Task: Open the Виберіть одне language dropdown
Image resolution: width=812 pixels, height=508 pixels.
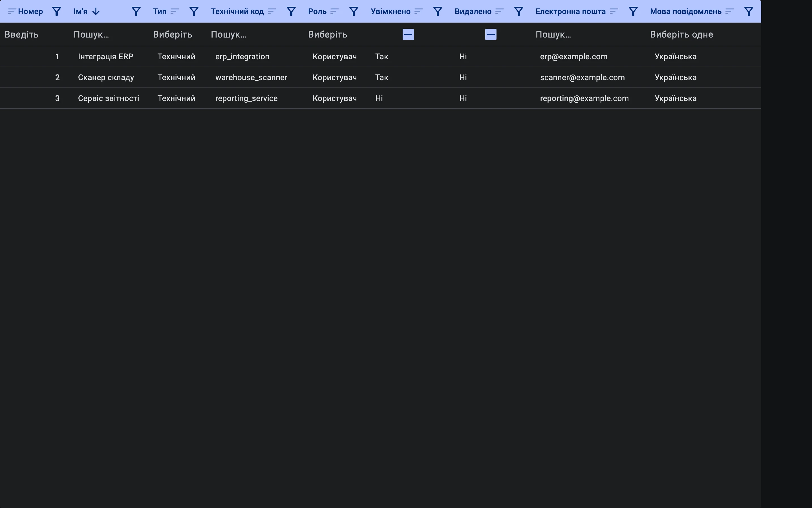Action: tap(681, 35)
